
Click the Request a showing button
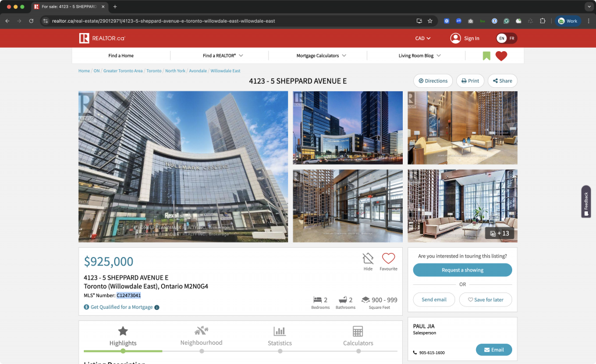pos(462,270)
